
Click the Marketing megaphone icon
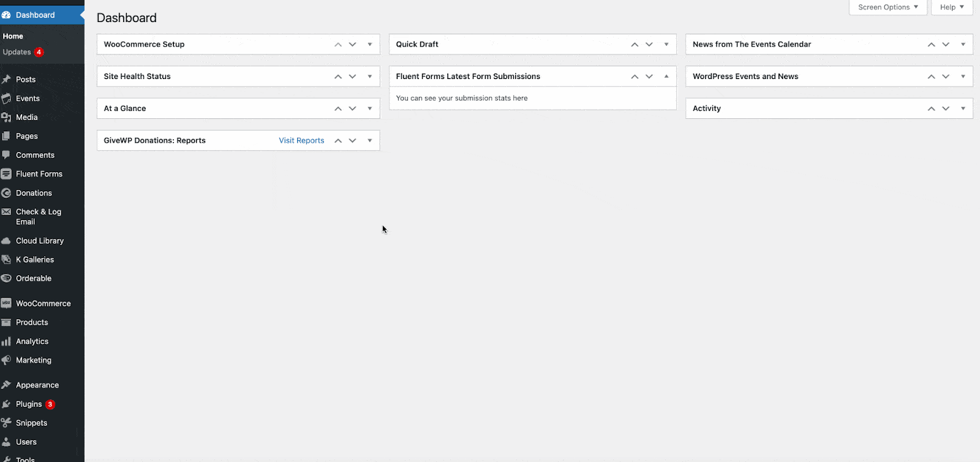coord(6,360)
